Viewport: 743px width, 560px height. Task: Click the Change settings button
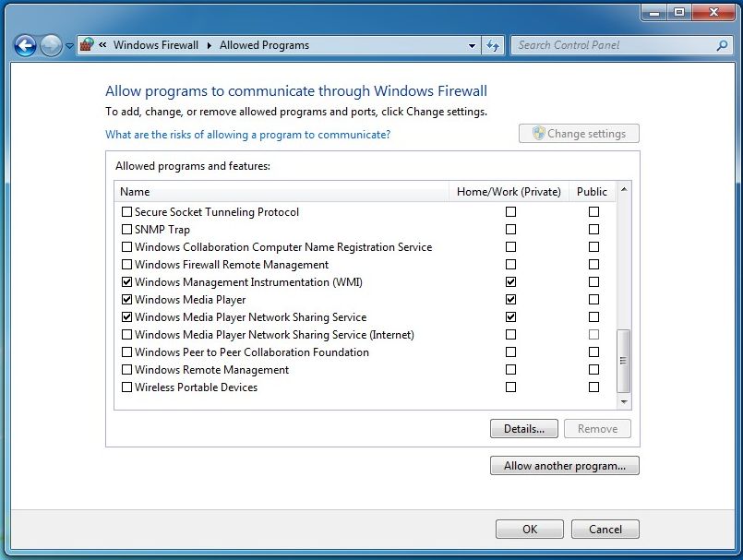(579, 134)
